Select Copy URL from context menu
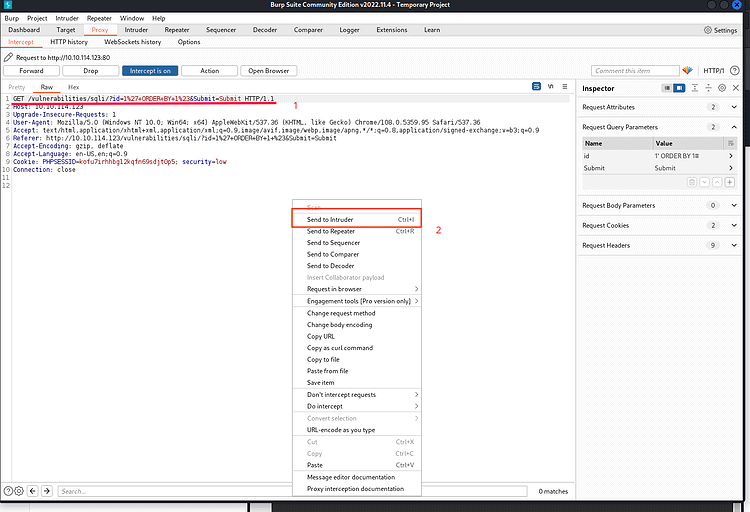Image resolution: width=750 pixels, height=512 pixels. point(357,336)
